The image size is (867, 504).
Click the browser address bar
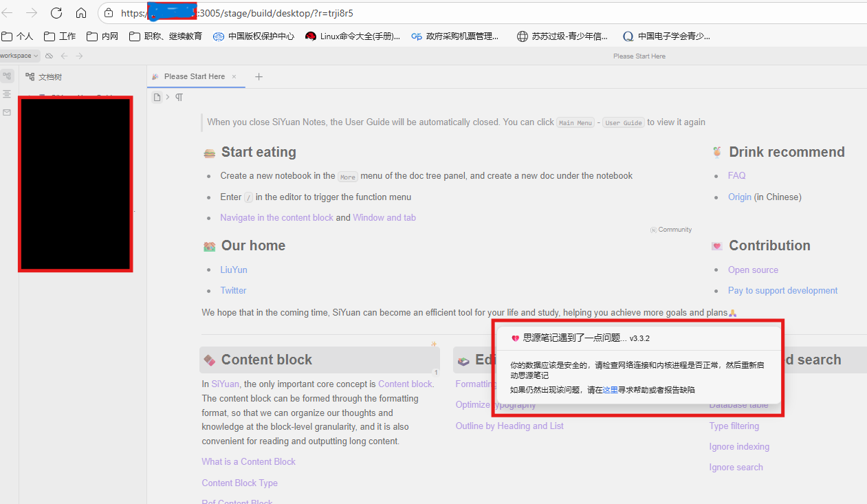coord(481,13)
